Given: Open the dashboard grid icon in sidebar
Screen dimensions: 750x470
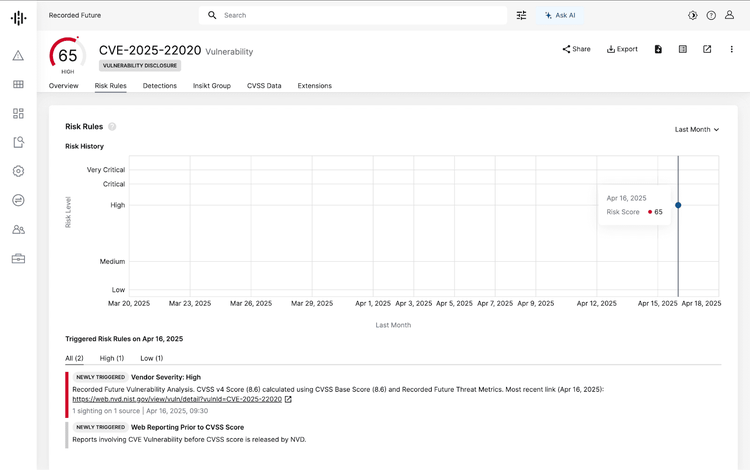Looking at the screenshot, I should (18, 114).
